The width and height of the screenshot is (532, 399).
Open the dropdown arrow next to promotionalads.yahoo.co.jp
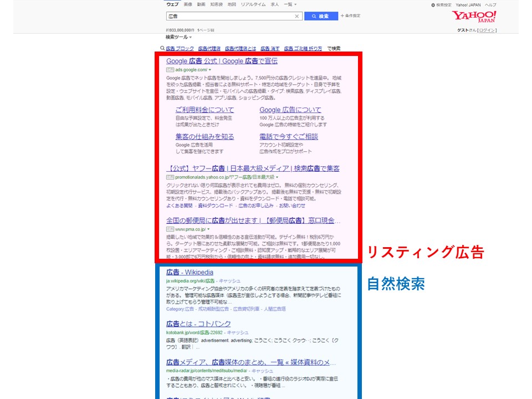[277, 177]
